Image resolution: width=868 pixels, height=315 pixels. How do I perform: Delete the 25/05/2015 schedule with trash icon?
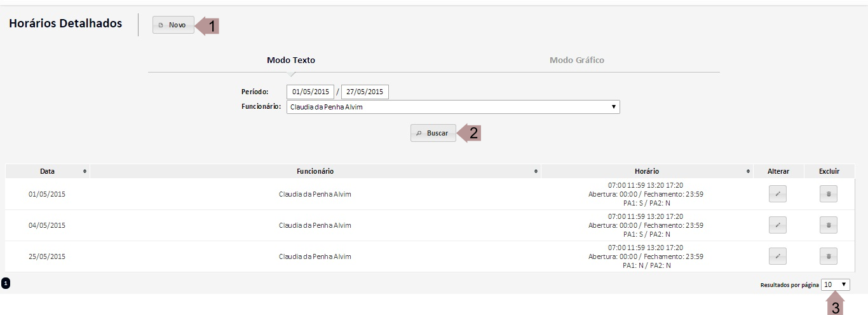(828, 256)
